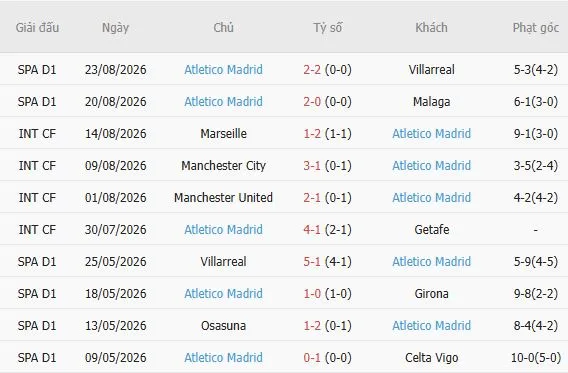Image resolution: width=568 pixels, height=373 pixels.
Task: Open Atletico Madrid link on 20/08/2026 row
Action: pos(224,102)
